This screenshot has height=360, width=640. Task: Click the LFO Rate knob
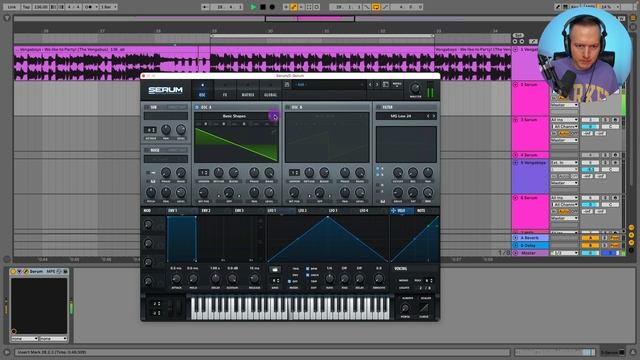tap(329, 279)
